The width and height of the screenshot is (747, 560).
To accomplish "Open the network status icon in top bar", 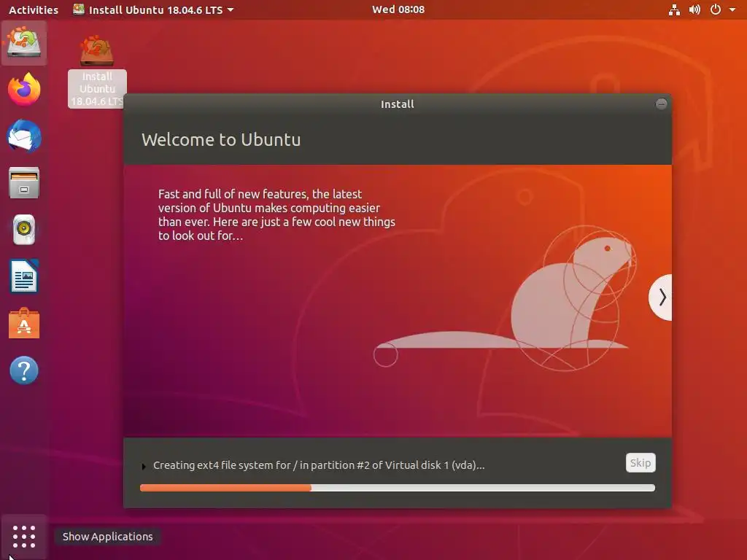I will (x=674, y=9).
